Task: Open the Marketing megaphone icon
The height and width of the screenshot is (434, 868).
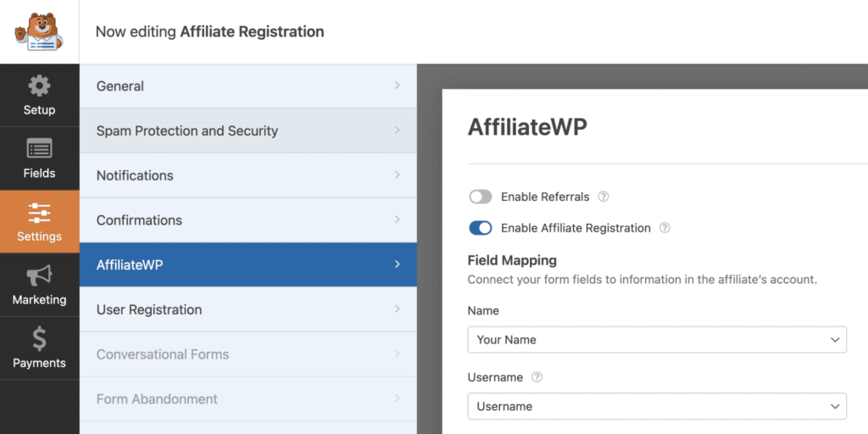Action: (39, 275)
